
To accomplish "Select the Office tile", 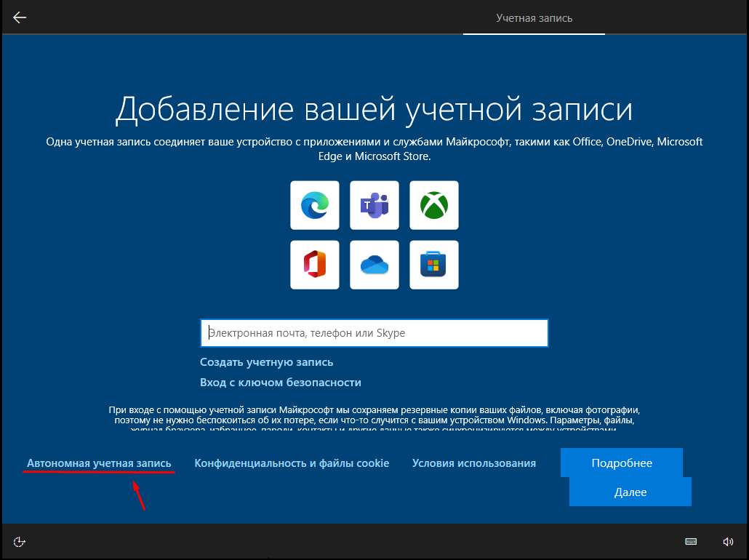I will [315, 265].
